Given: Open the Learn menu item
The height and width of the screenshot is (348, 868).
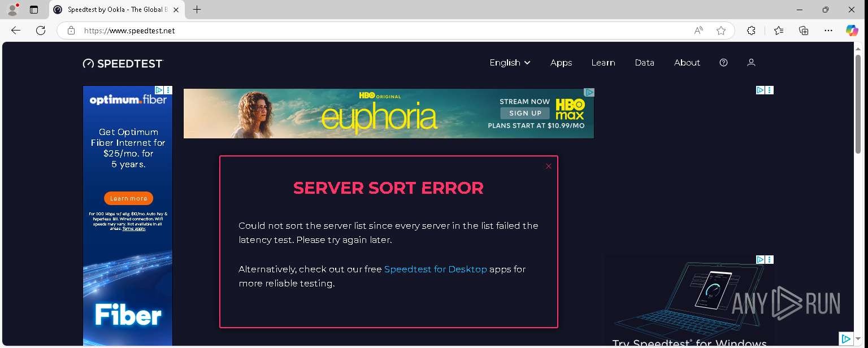Looking at the screenshot, I should coord(603,63).
